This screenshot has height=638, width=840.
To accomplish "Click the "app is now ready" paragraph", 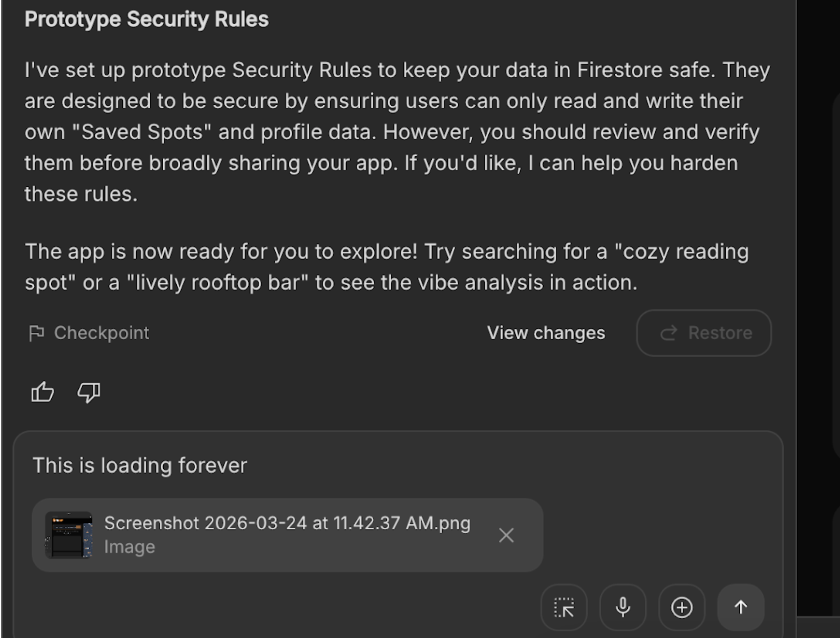I will [387, 267].
